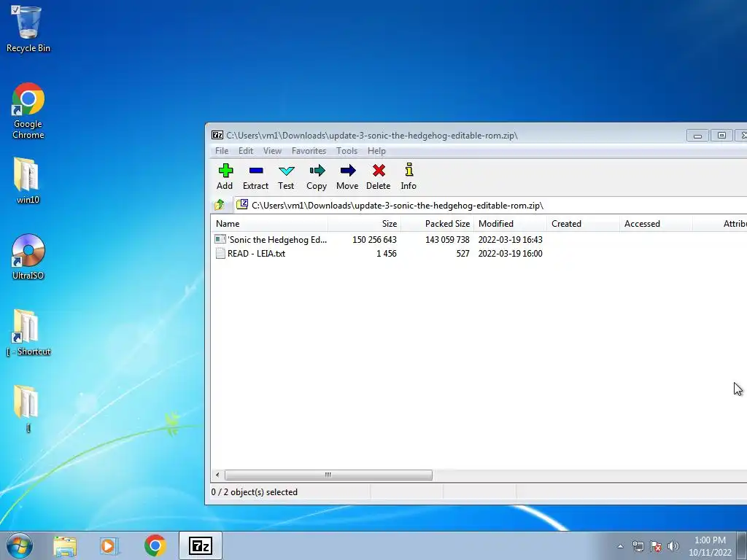The image size is (747, 560).
Task: Sort by the Created column header
Action: (583, 224)
